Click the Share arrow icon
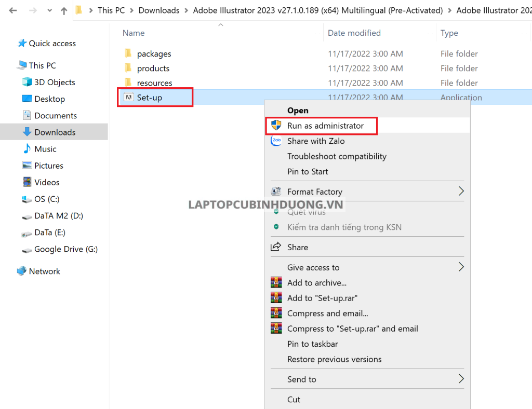 coord(276,247)
